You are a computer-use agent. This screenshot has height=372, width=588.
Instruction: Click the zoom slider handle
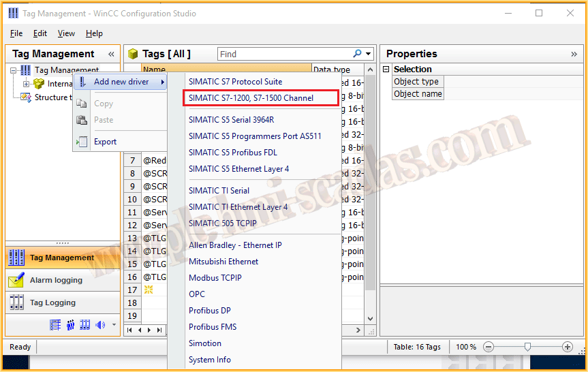click(527, 347)
